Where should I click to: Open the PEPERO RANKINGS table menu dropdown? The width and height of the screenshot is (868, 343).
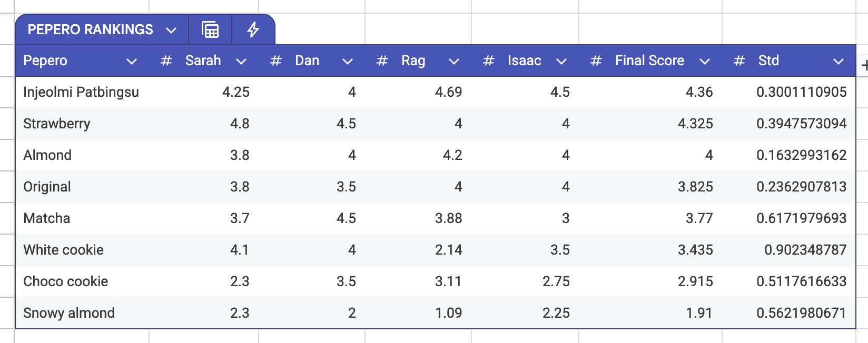(171, 30)
